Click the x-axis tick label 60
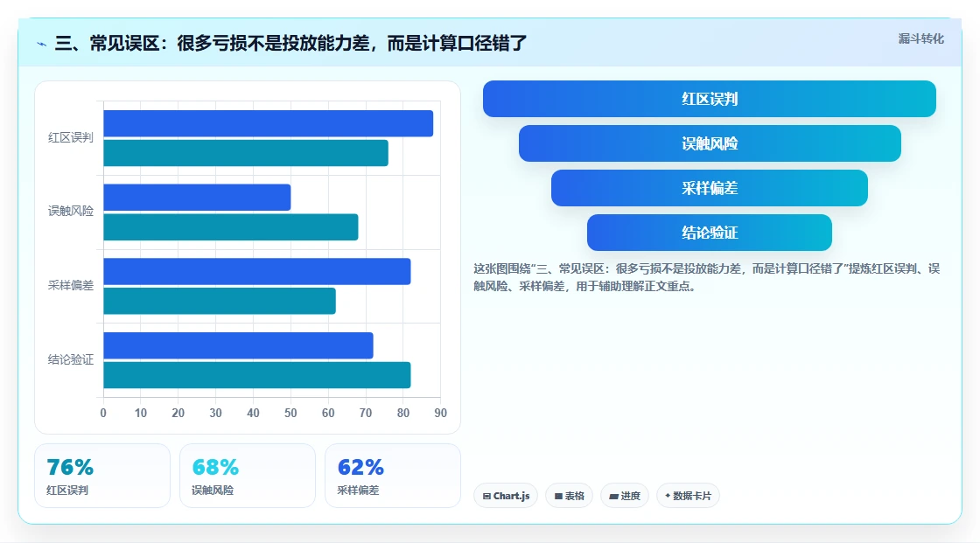Image resolution: width=980 pixels, height=543 pixels. click(328, 413)
